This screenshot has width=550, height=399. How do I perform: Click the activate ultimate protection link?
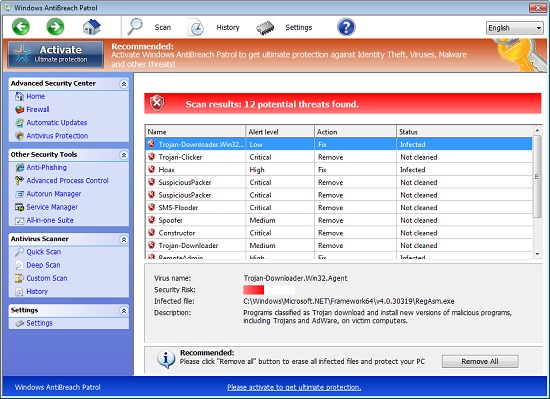pyautogui.click(x=294, y=387)
